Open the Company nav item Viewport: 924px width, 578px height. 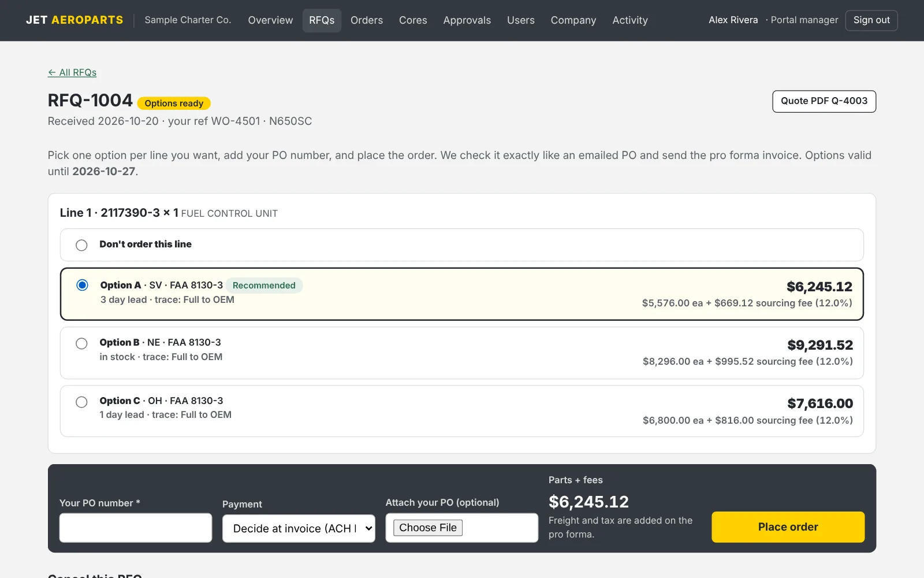[x=573, y=20]
